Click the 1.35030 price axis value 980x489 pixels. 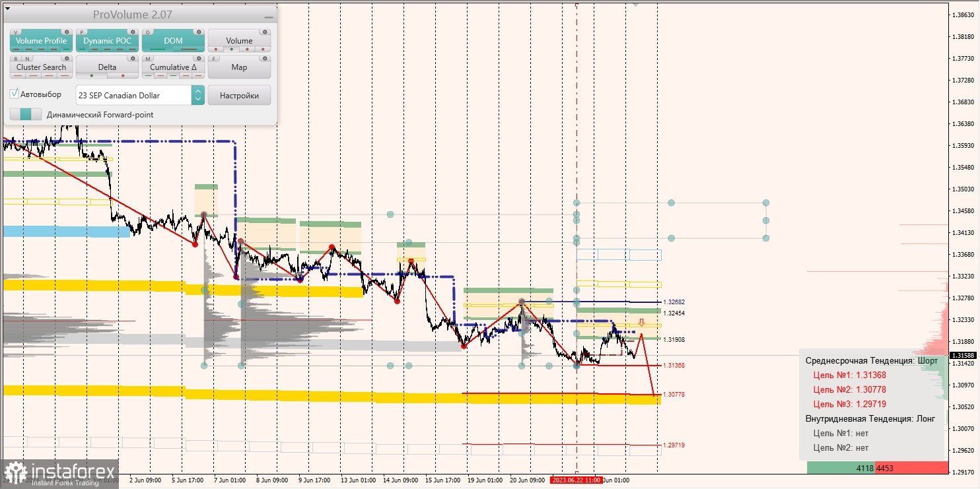coord(964,189)
